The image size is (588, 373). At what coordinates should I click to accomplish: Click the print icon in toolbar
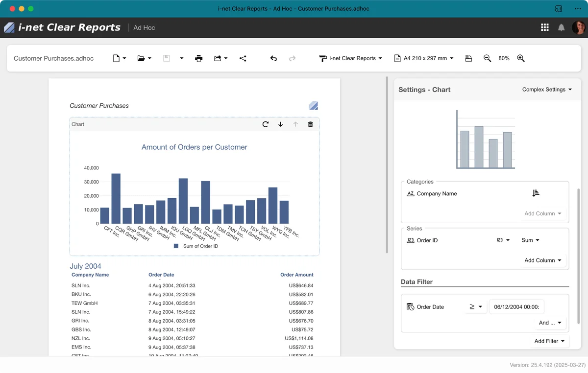(198, 58)
